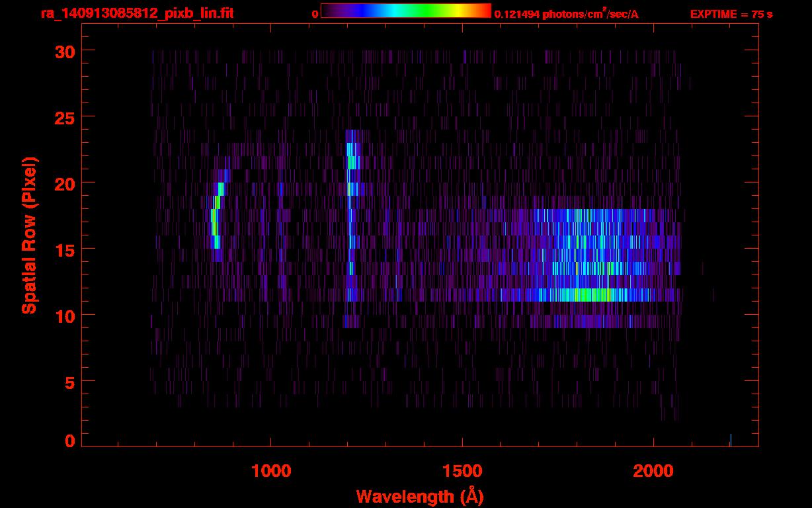The width and height of the screenshot is (812, 508).
Task: Click the Spatial Row (Pixel) axis title
Action: pos(30,235)
